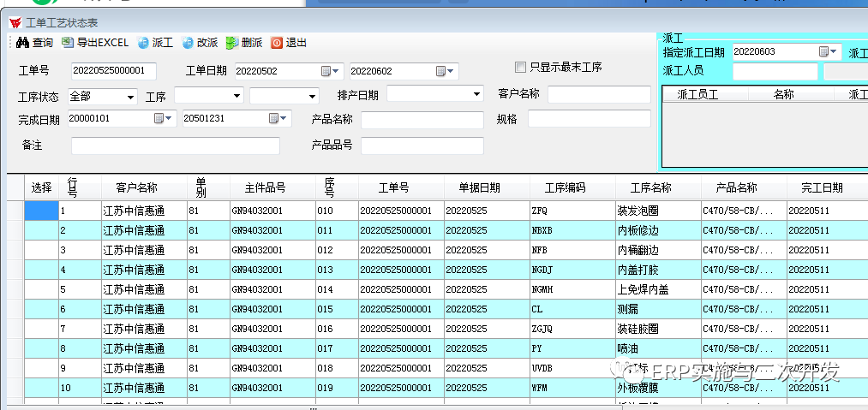Open dropdown arrow of 工单日期 20220602
868x410 pixels.
coord(451,71)
